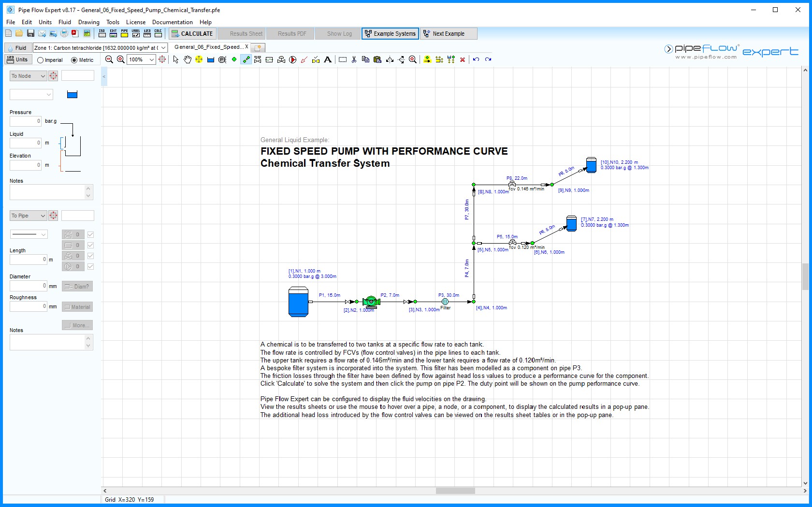Open a file with the folder icon
The image size is (812, 507).
coord(19,33)
